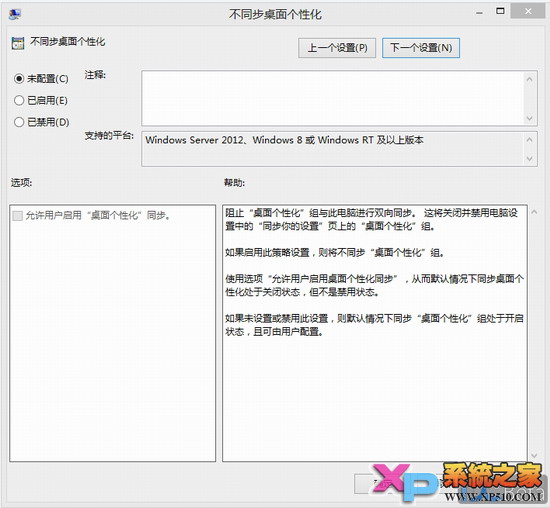Click the 使用选项 help paragraph
Viewport: 550px width, 508px height.
pos(374,285)
